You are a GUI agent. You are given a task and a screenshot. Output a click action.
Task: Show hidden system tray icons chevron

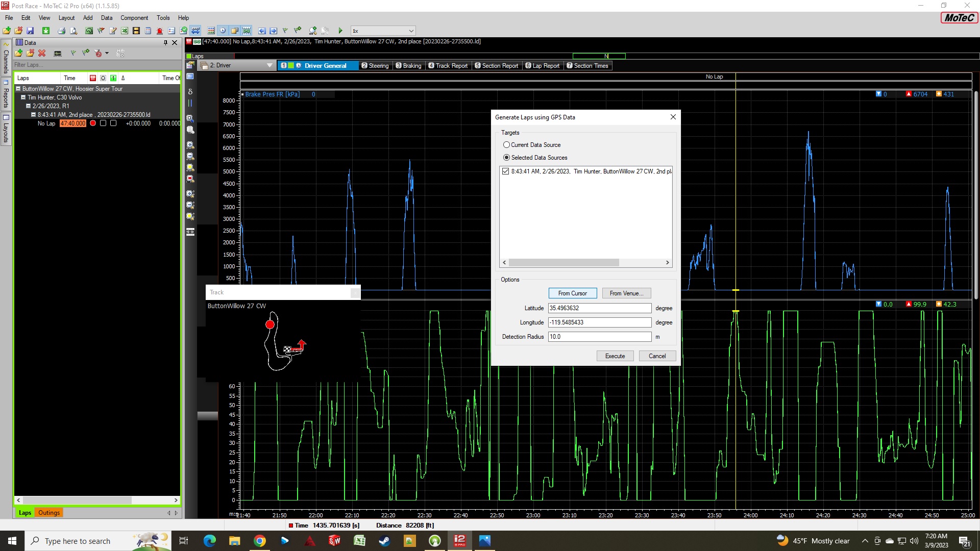pyautogui.click(x=865, y=541)
